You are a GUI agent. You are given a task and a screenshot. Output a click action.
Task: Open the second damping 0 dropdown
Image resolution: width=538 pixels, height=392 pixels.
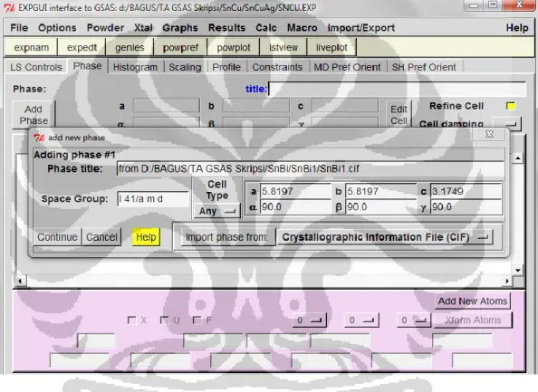361,320
